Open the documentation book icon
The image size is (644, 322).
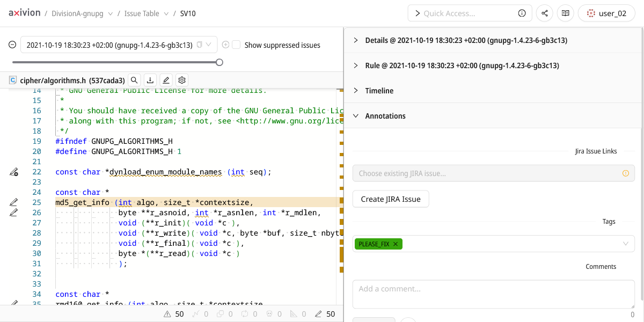[x=565, y=13]
